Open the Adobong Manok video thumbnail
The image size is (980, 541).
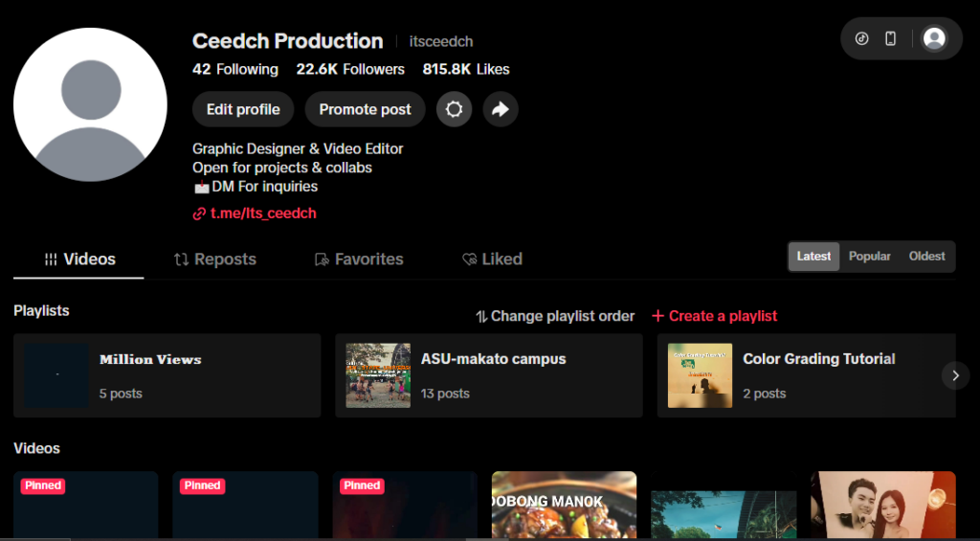point(564,505)
